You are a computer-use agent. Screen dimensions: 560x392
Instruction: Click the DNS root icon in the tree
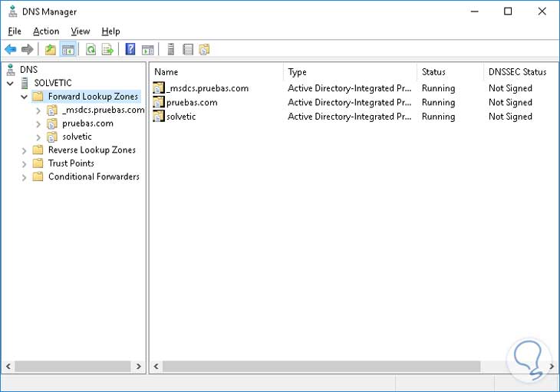(11, 70)
